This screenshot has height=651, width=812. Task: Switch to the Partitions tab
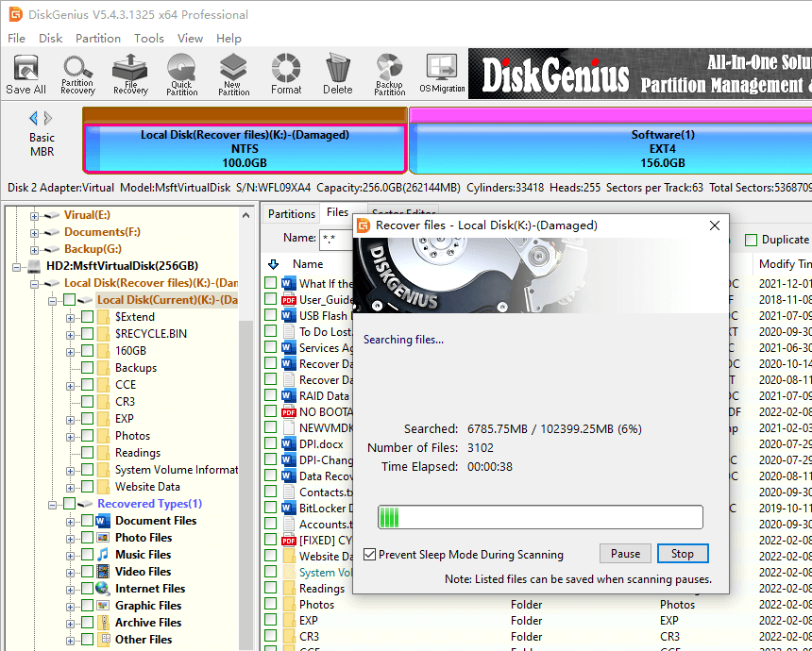click(292, 214)
